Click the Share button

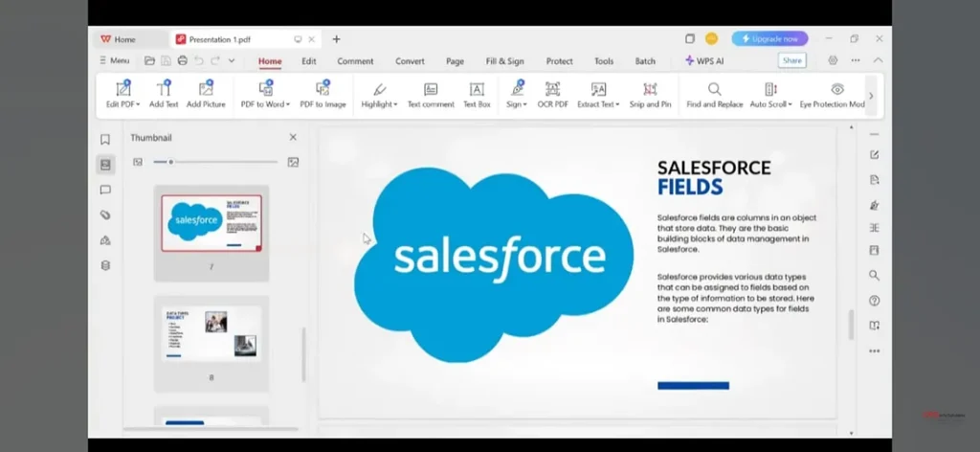791,60
